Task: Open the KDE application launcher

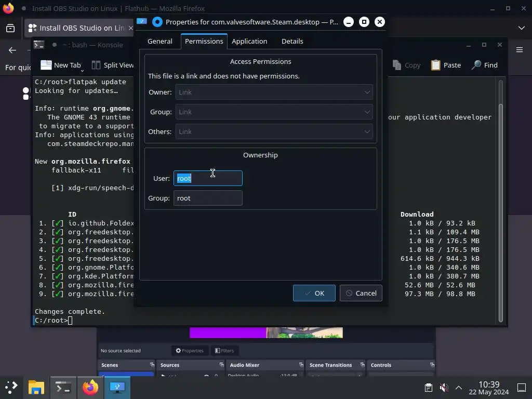Action: 11,387
